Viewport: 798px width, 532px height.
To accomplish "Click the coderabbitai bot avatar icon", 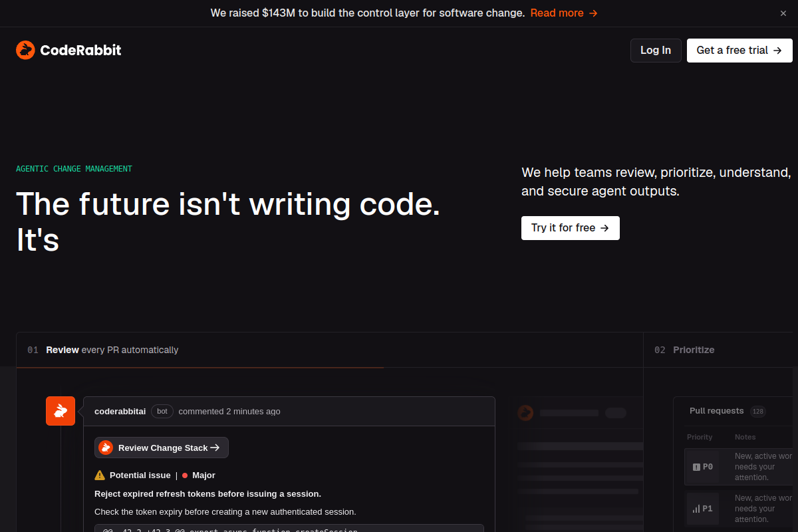I will [x=61, y=411].
